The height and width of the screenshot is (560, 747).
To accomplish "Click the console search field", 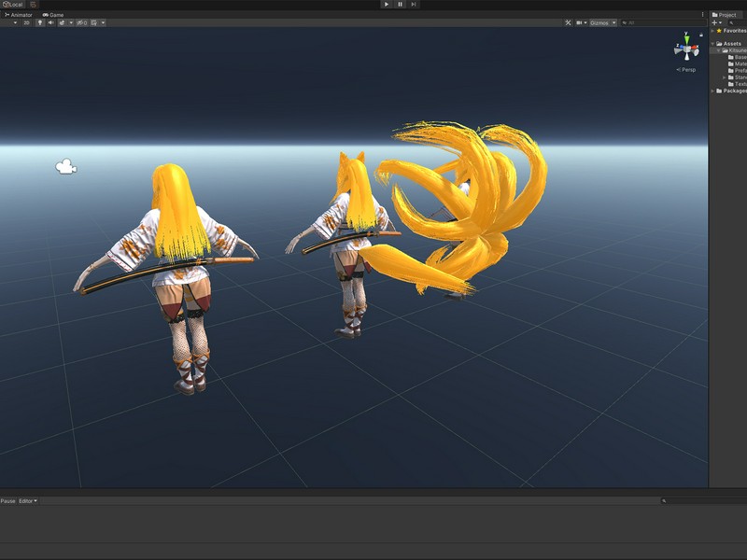I will [x=704, y=500].
